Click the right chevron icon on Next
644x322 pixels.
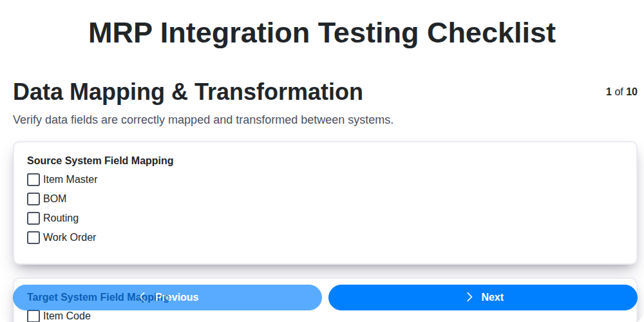(x=469, y=297)
